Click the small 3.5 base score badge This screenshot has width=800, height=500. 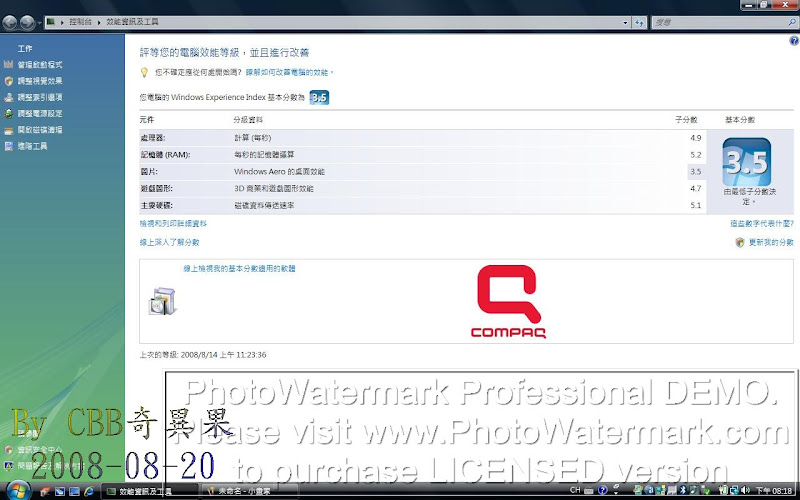point(319,97)
